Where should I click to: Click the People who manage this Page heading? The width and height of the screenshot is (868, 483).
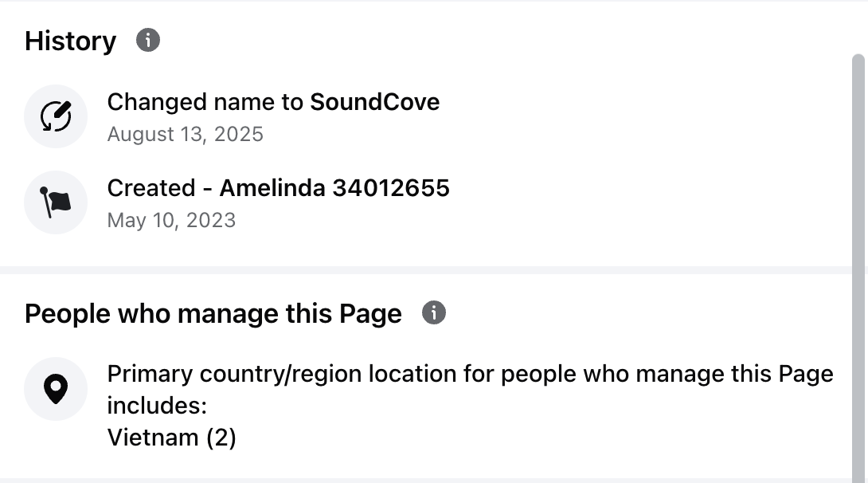click(x=213, y=314)
